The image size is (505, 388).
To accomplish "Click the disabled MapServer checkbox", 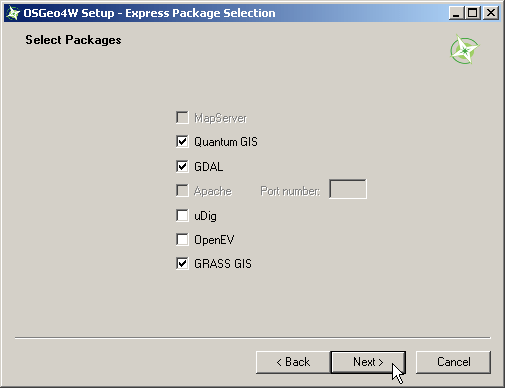I will click(182, 117).
